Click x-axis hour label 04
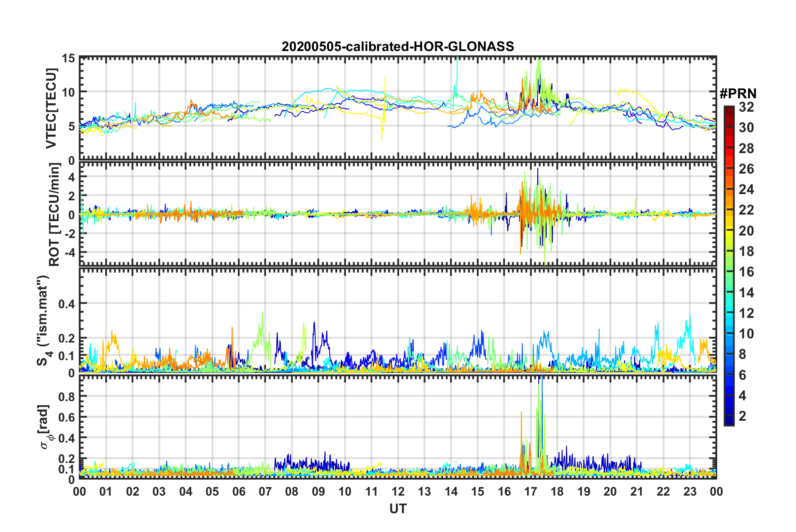Image resolution: width=796 pixels, height=532 pixels. coord(186,491)
